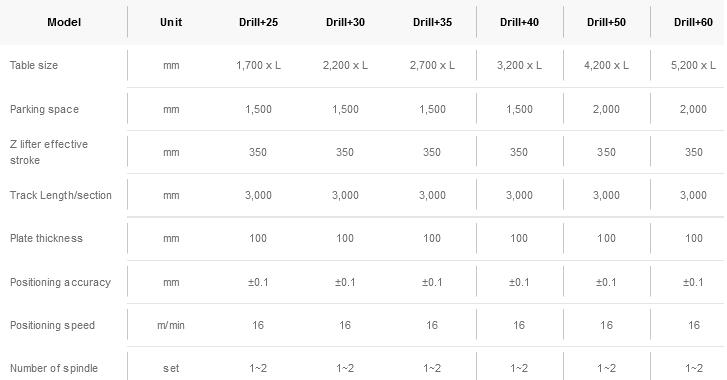Select the Drill+25 column header
The width and height of the screenshot is (727, 380).
[x=258, y=22]
